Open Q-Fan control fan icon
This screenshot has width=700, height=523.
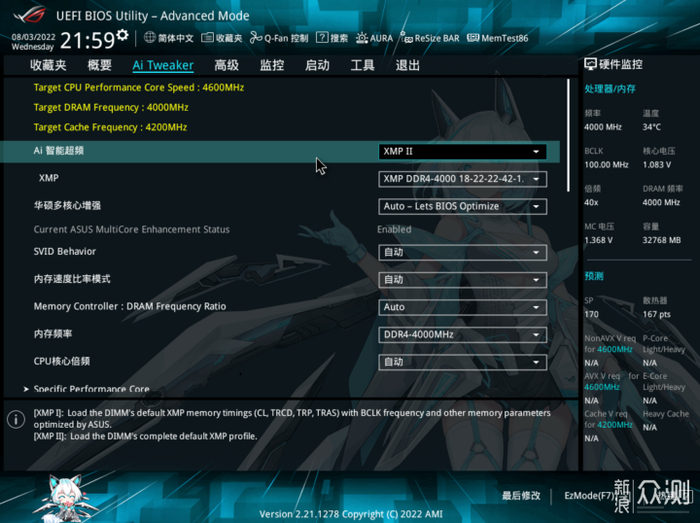pyautogui.click(x=256, y=38)
